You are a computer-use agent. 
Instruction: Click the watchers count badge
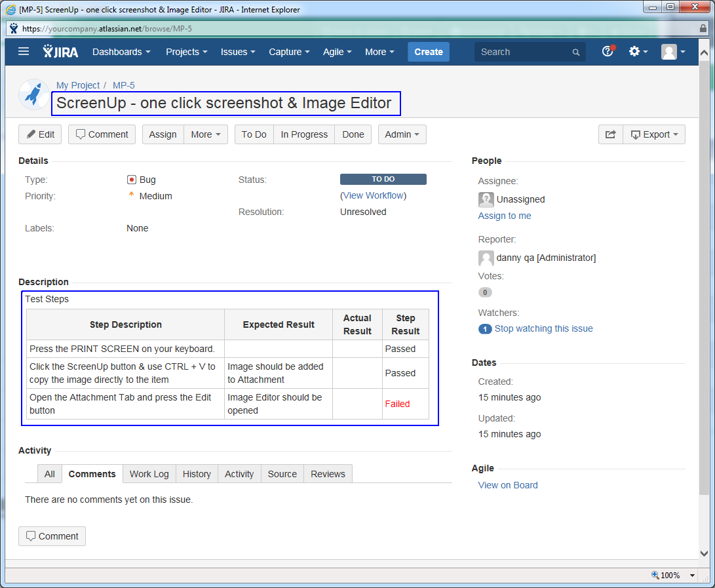click(x=485, y=329)
